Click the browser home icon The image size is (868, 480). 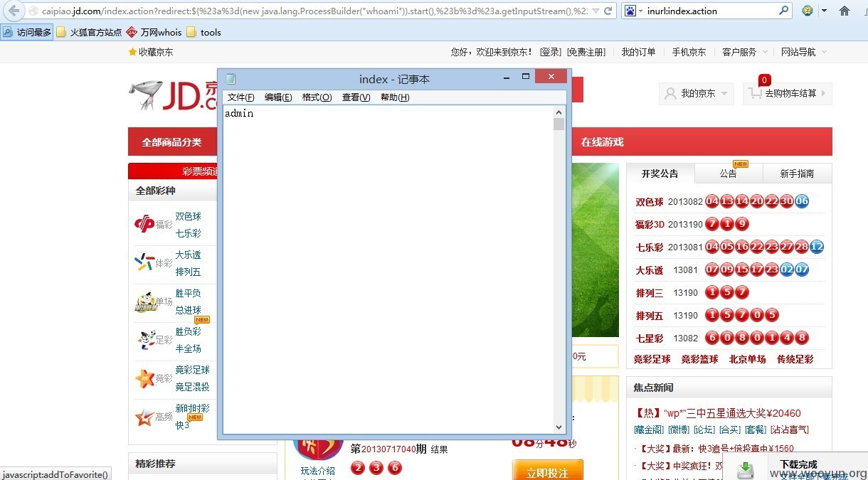(x=845, y=11)
